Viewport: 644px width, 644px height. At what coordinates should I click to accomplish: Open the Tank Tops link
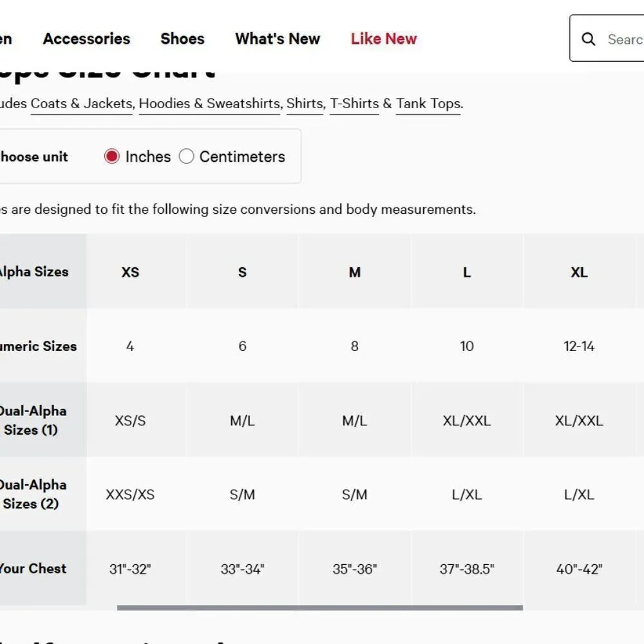coord(428,104)
